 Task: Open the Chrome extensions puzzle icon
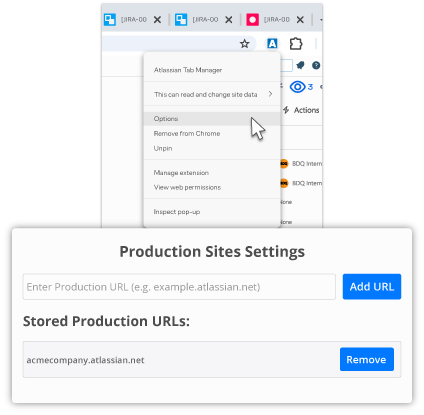pyautogui.click(x=296, y=44)
